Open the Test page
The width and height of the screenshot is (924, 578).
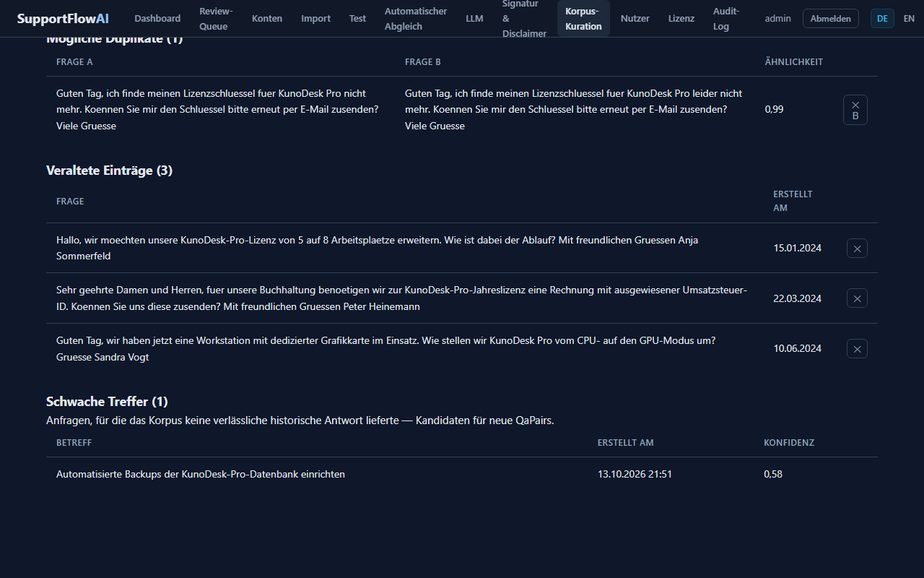pyautogui.click(x=358, y=19)
